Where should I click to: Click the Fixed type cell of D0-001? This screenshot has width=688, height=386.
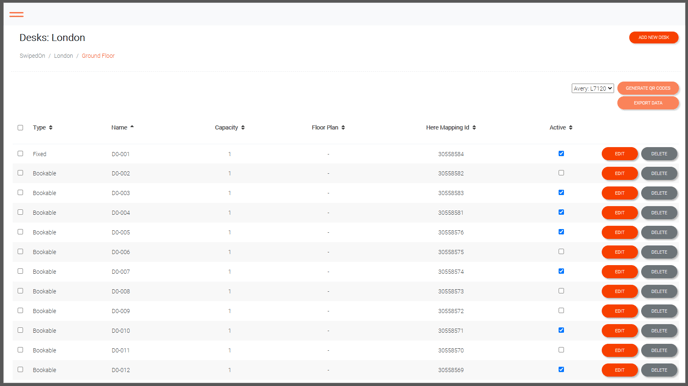pos(39,154)
